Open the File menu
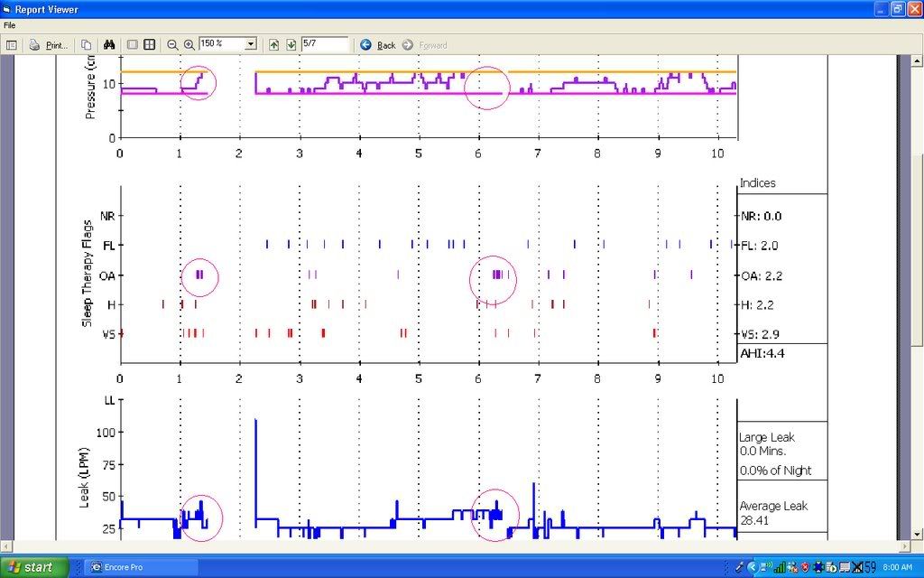924x578 pixels. click(9, 25)
